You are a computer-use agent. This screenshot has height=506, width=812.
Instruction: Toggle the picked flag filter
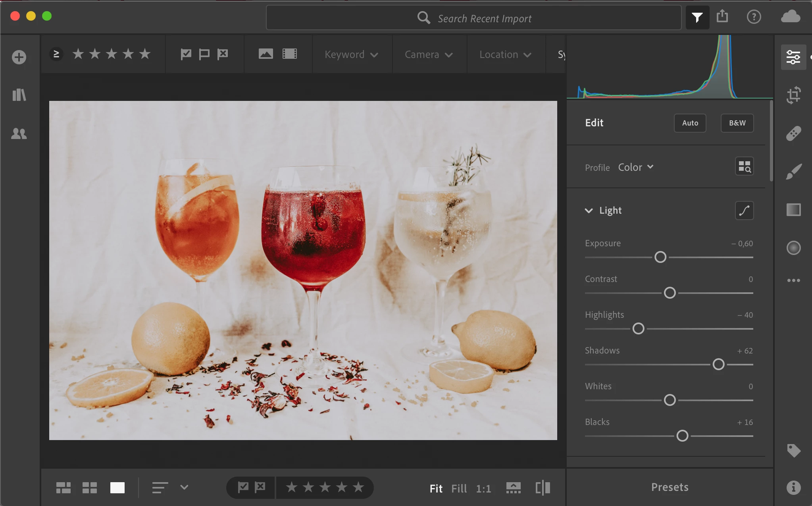[x=186, y=54]
